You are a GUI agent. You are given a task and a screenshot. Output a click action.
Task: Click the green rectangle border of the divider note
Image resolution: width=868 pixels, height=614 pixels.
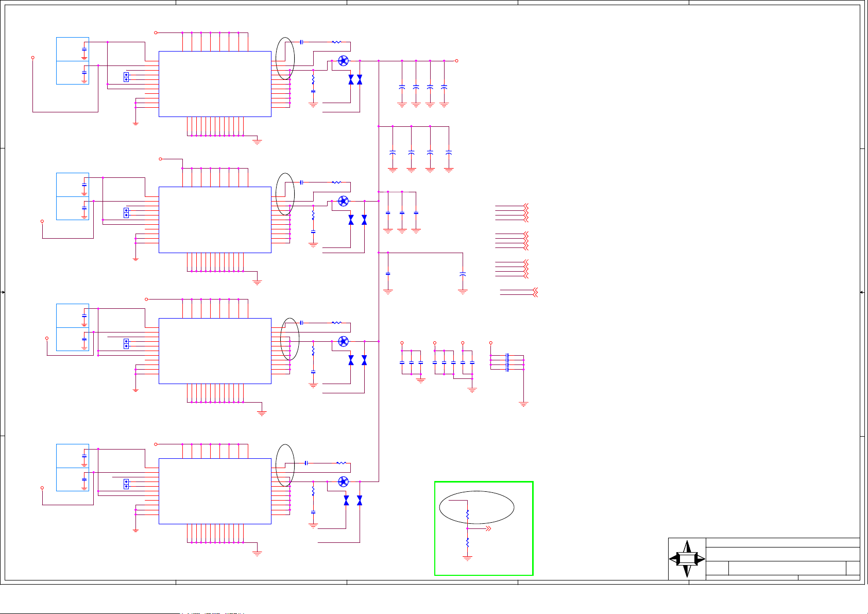coord(484,528)
